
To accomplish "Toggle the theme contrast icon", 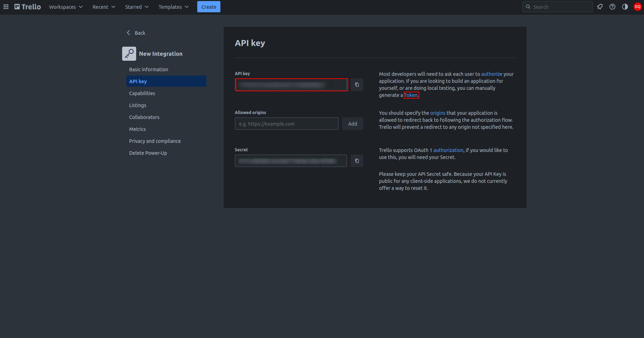I will (x=625, y=7).
